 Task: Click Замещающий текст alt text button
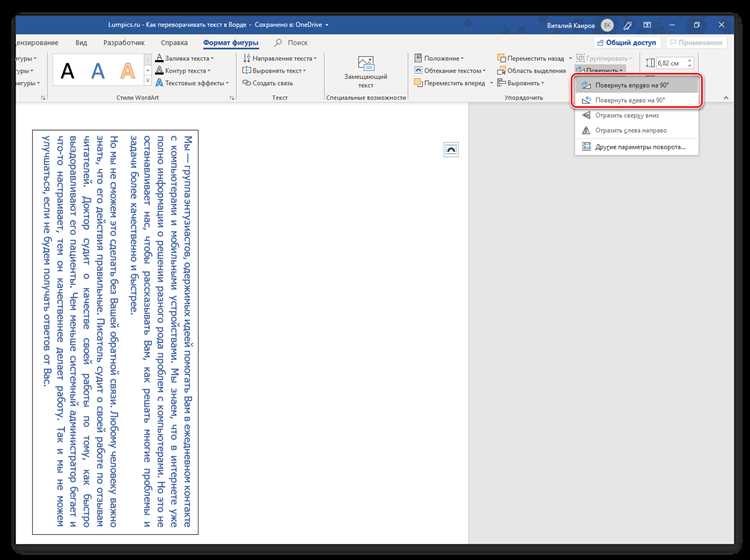[366, 72]
